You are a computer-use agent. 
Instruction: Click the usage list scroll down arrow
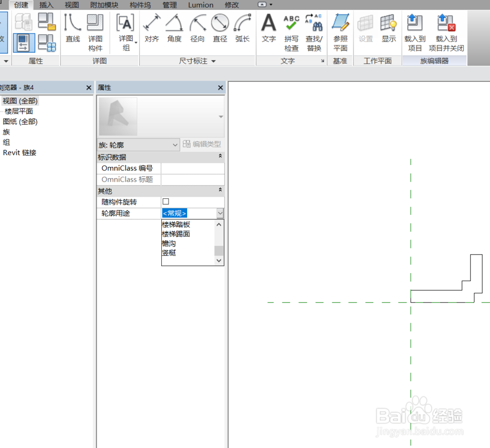pos(219,260)
